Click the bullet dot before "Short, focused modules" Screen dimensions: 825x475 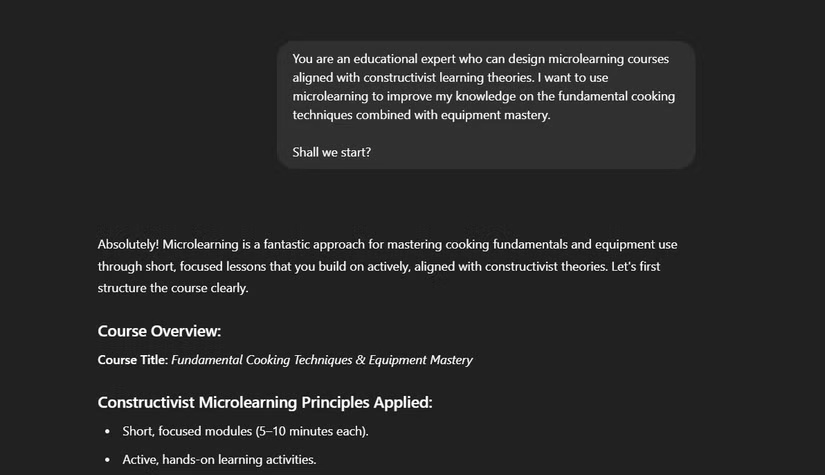click(x=107, y=432)
